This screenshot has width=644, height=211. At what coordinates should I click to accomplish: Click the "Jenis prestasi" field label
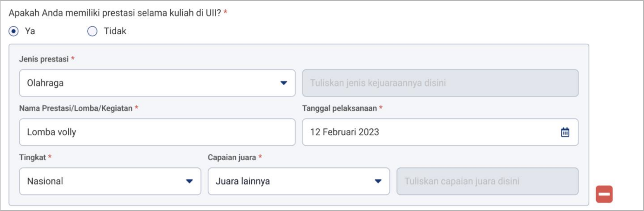[44, 59]
